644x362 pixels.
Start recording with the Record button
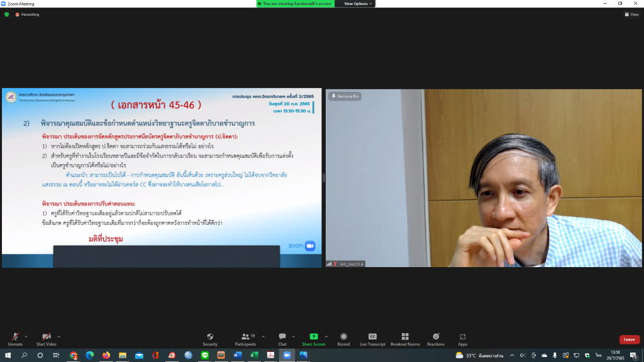pos(343,339)
